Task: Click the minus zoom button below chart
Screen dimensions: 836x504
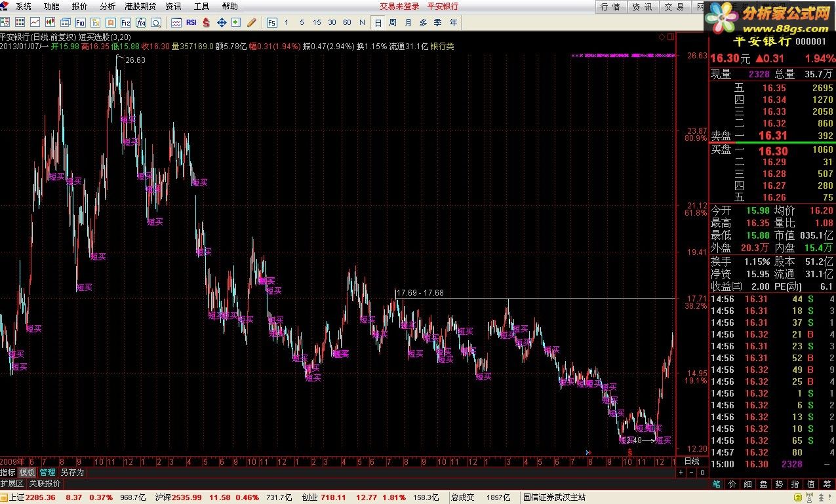Action: click(690, 472)
